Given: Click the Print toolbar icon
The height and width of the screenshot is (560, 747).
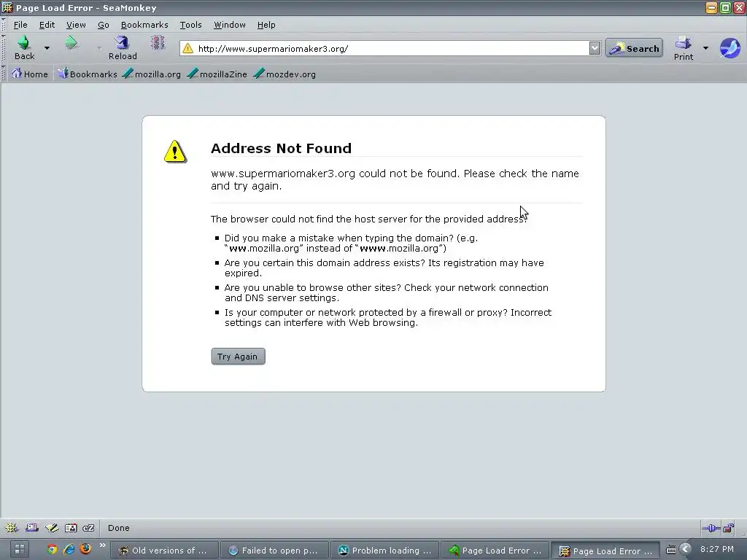Looking at the screenshot, I should click(x=683, y=47).
